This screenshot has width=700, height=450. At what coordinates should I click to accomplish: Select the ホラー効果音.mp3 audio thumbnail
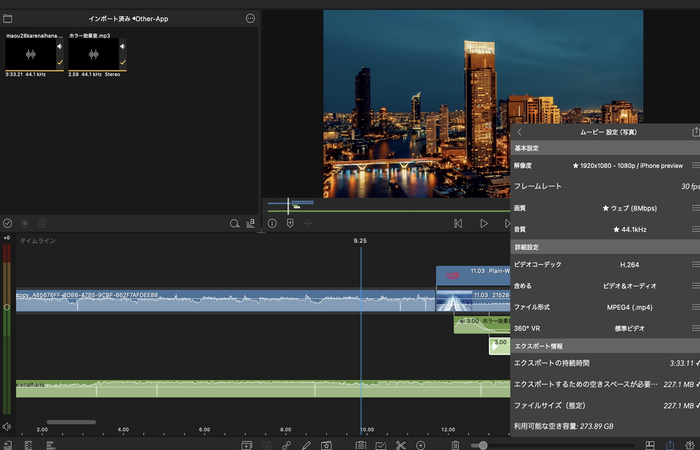click(x=92, y=54)
